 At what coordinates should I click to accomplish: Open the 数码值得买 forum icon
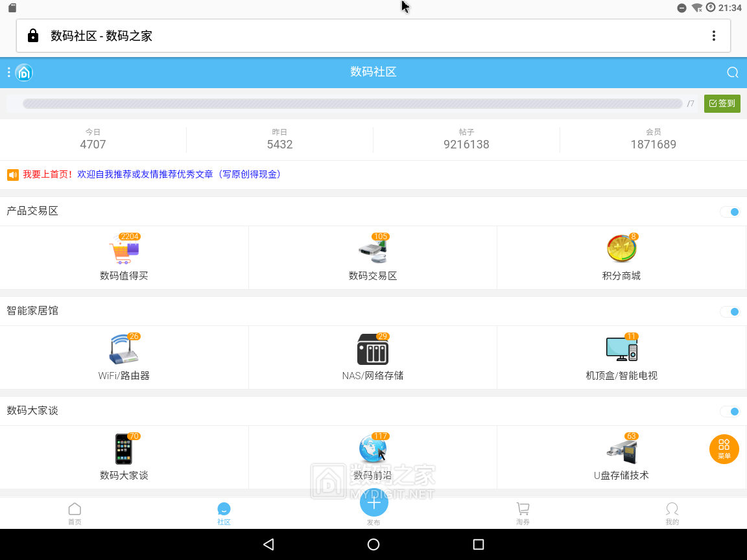[124, 250]
